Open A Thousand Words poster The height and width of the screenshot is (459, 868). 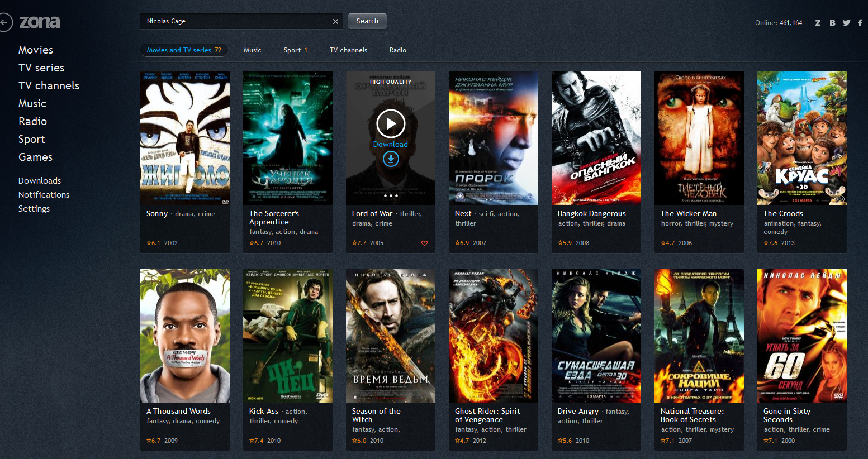point(185,336)
